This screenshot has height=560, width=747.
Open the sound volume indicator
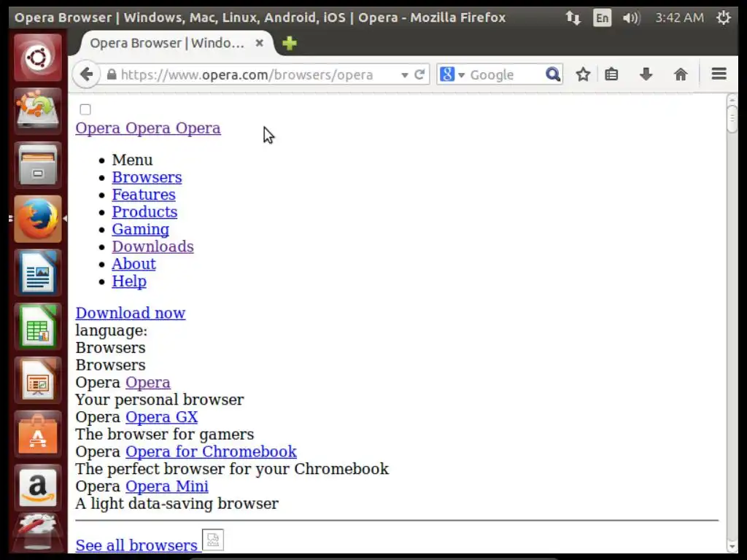(x=631, y=18)
